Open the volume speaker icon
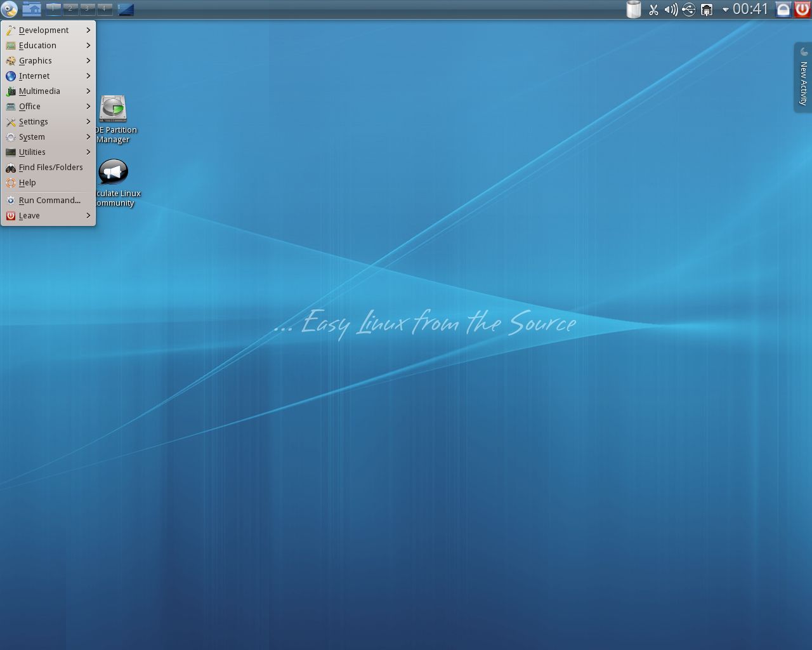812x650 pixels. coord(671,10)
